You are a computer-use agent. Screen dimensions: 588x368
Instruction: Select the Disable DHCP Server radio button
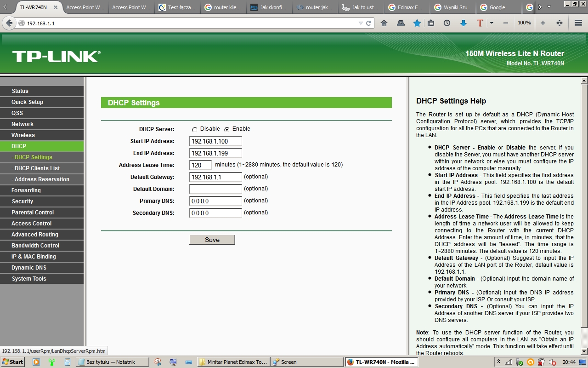195,130
